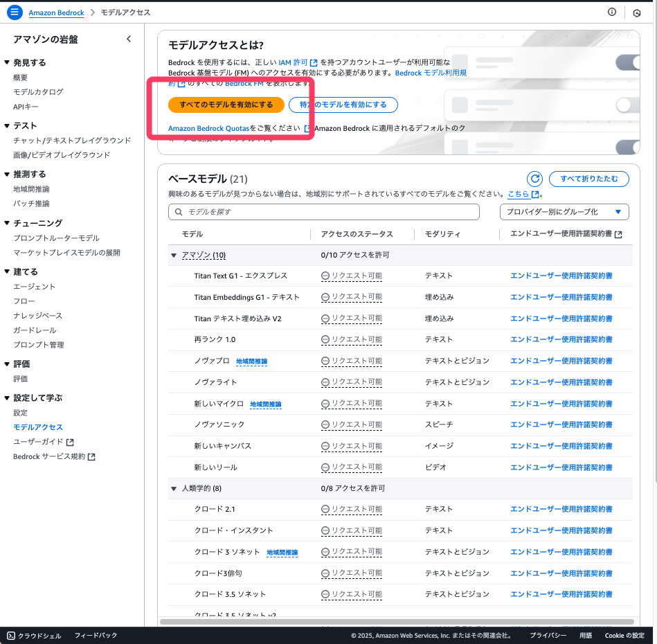Viewport: 657px width, 644px height.
Task: Open チャット/テキストプレイグラウンド in sidebar
Action: (72, 141)
